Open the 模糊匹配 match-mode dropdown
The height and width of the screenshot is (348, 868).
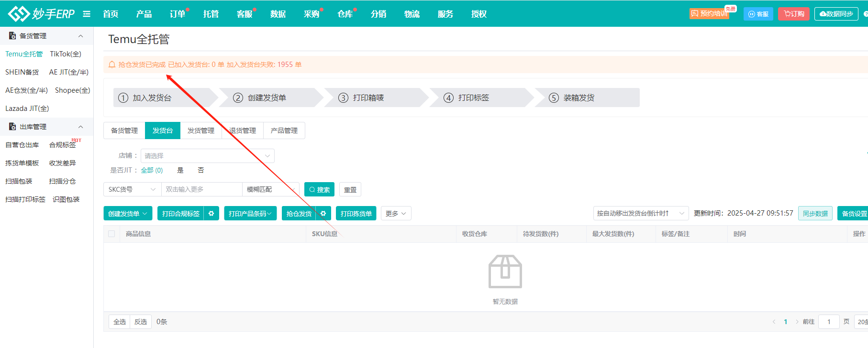pos(270,189)
